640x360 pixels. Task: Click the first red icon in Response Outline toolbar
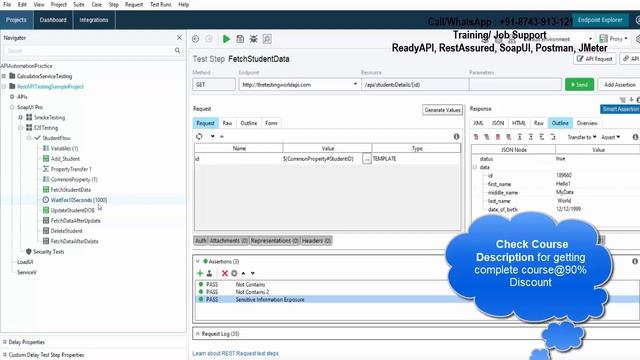click(476, 137)
